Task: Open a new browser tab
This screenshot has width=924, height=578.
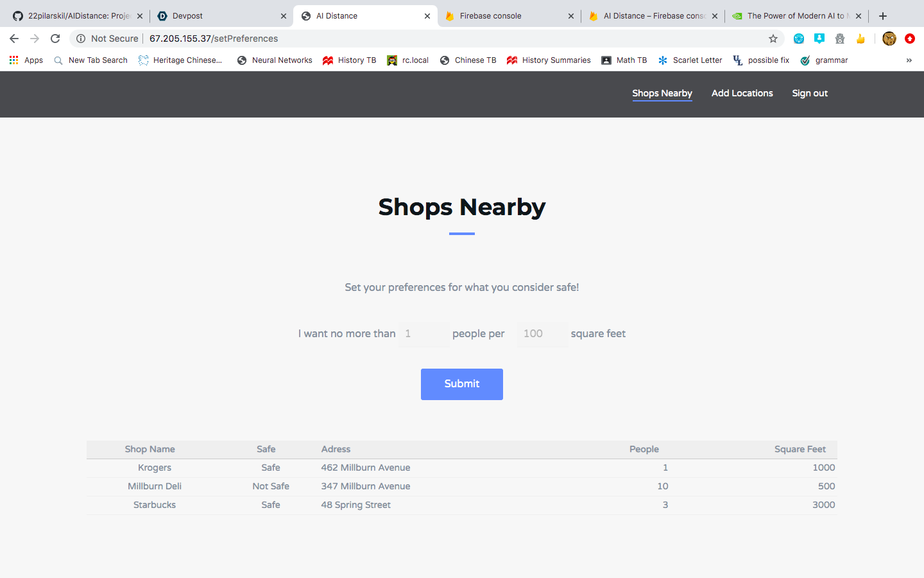Action: point(883,16)
